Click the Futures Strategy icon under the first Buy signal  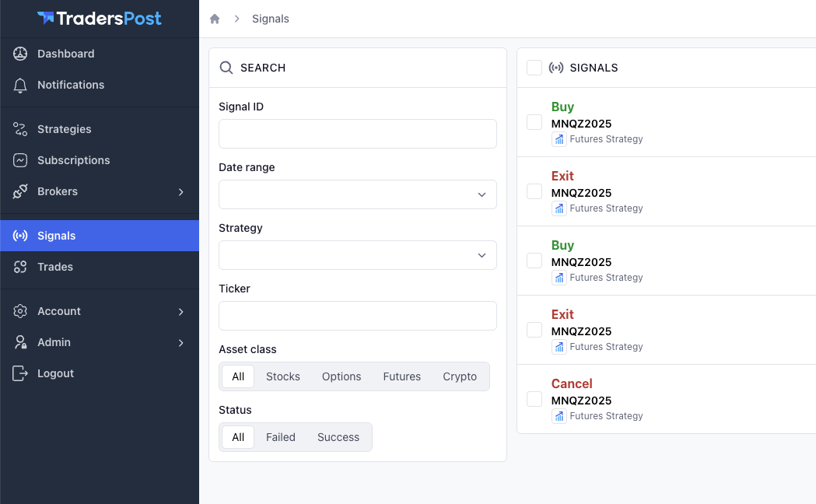pyautogui.click(x=559, y=139)
